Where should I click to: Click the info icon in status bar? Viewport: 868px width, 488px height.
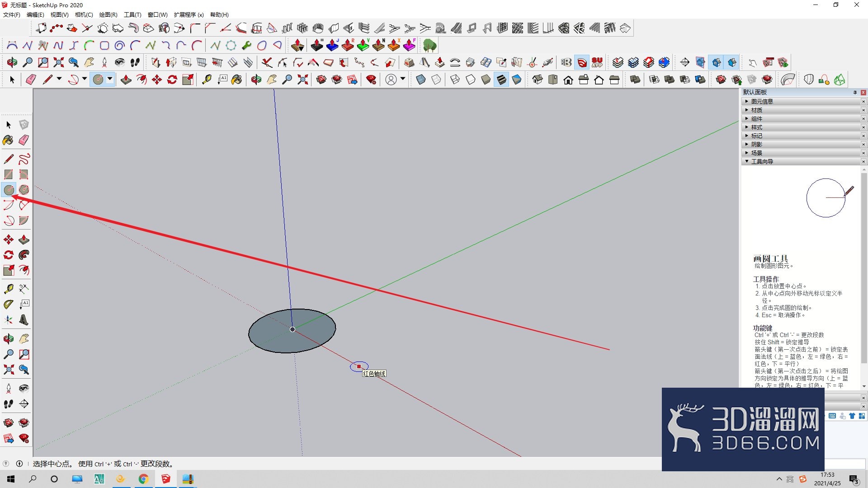click(x=19, y=464)
